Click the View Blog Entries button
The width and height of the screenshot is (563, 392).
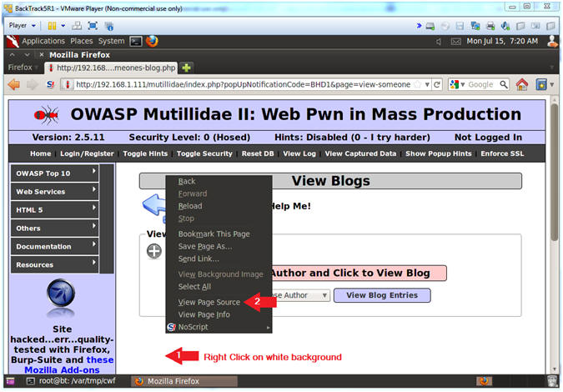(382, 295)
